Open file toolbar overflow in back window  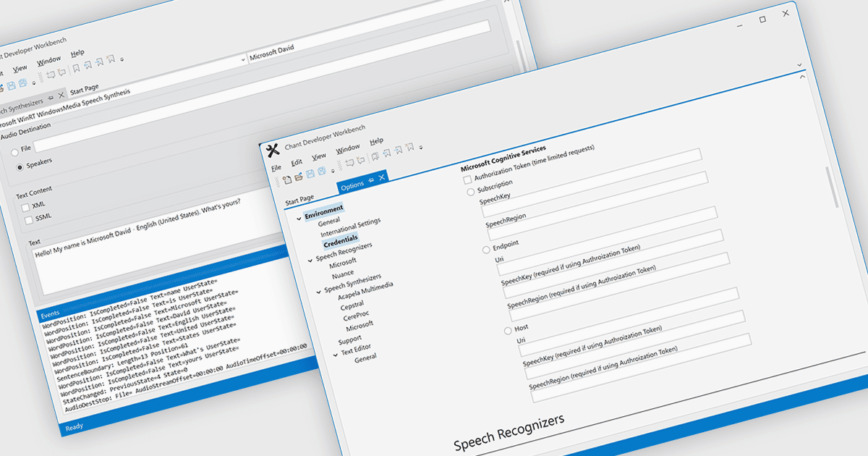coord(34,82)
